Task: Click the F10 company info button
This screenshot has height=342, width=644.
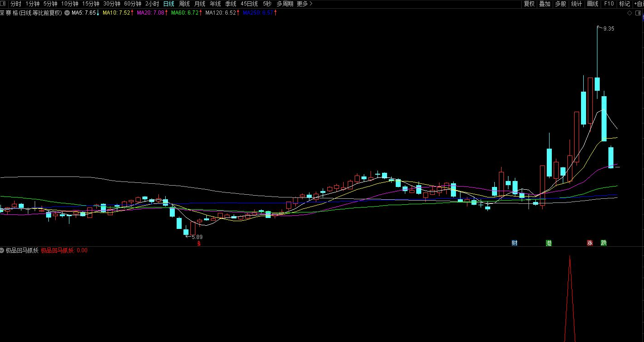Action: pyautogui.click(x=609, y=4)
